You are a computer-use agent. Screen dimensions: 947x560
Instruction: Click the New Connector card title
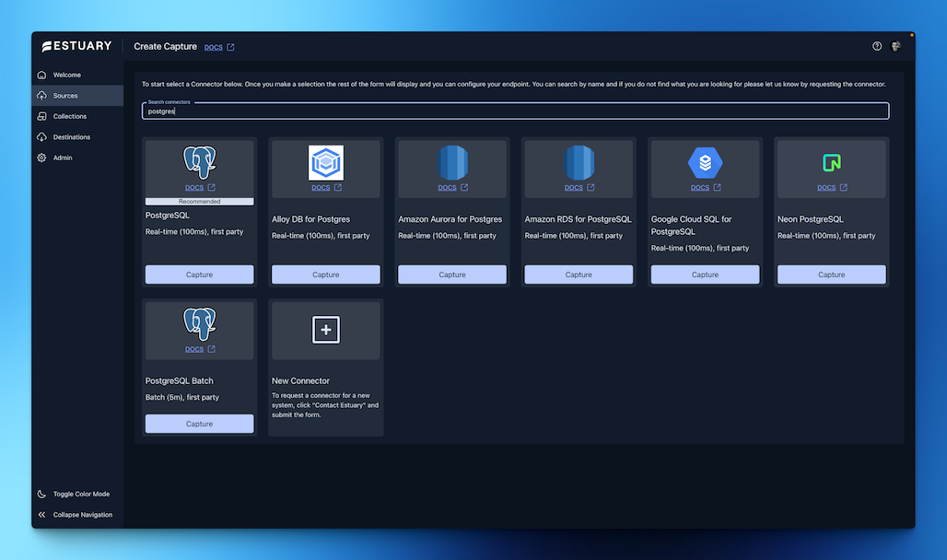[300, 380]
